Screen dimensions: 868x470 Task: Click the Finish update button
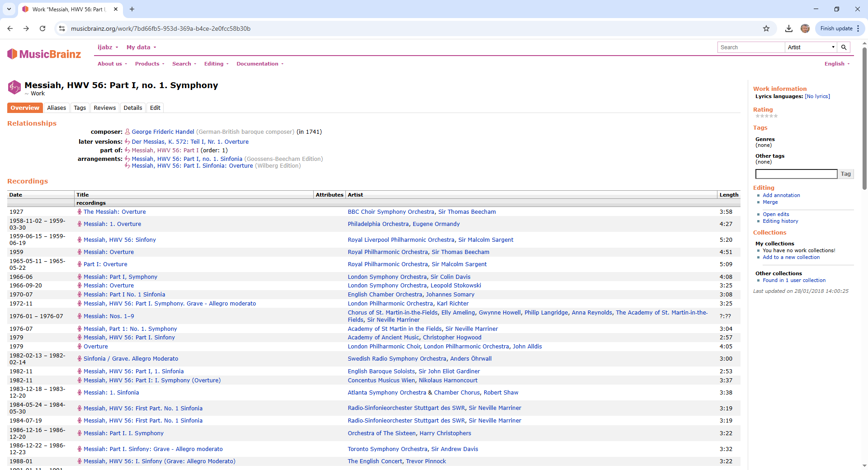pyautogui.click(x=836, y=28)
